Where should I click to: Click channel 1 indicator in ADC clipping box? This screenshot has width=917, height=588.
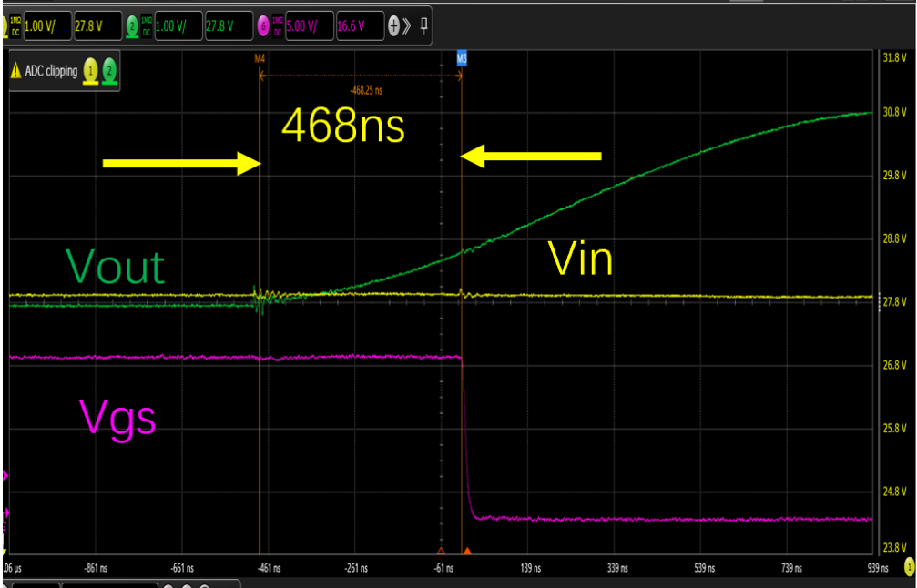90,71
